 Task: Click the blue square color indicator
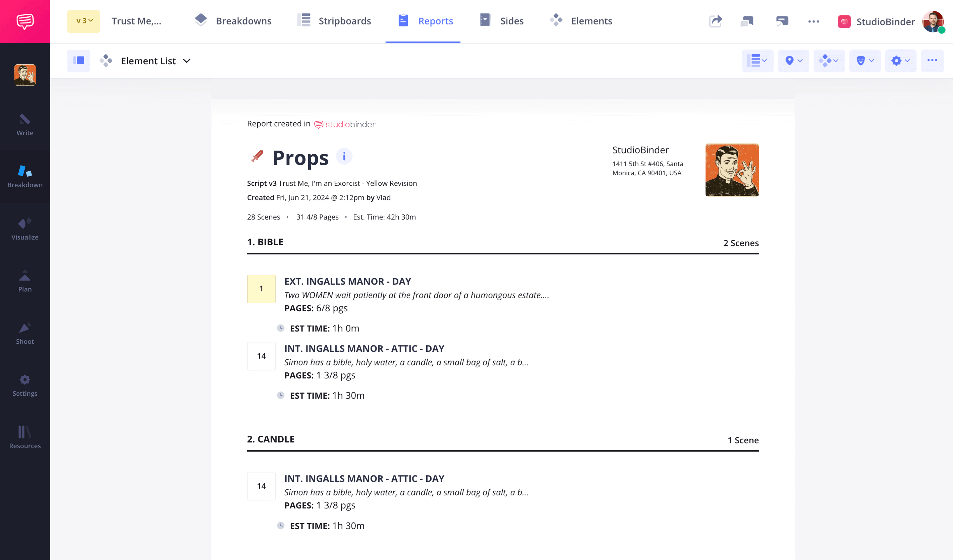pyautogui.click(x=79, y=61)
